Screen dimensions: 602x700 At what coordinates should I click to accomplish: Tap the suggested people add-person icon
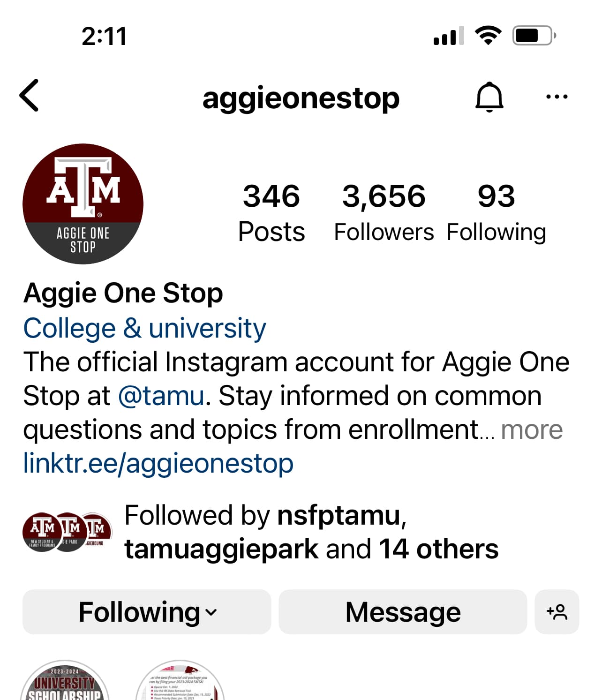tap(557, 612)
